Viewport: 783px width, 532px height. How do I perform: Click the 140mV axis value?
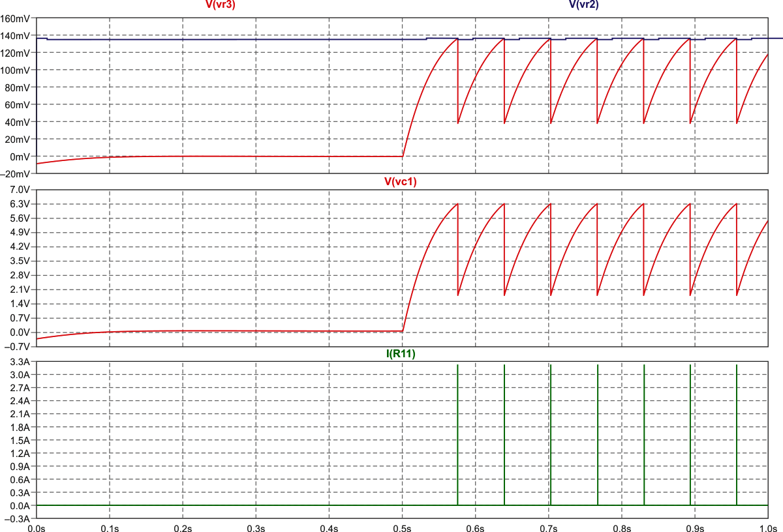pos(16,35)
